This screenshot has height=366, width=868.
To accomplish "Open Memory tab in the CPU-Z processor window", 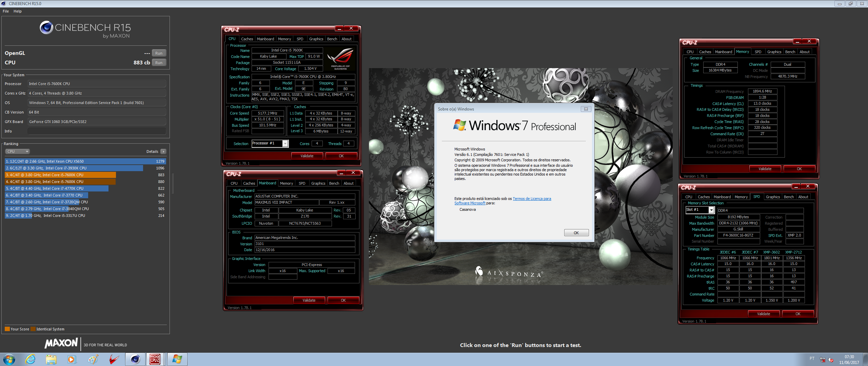I will [284, 39].
